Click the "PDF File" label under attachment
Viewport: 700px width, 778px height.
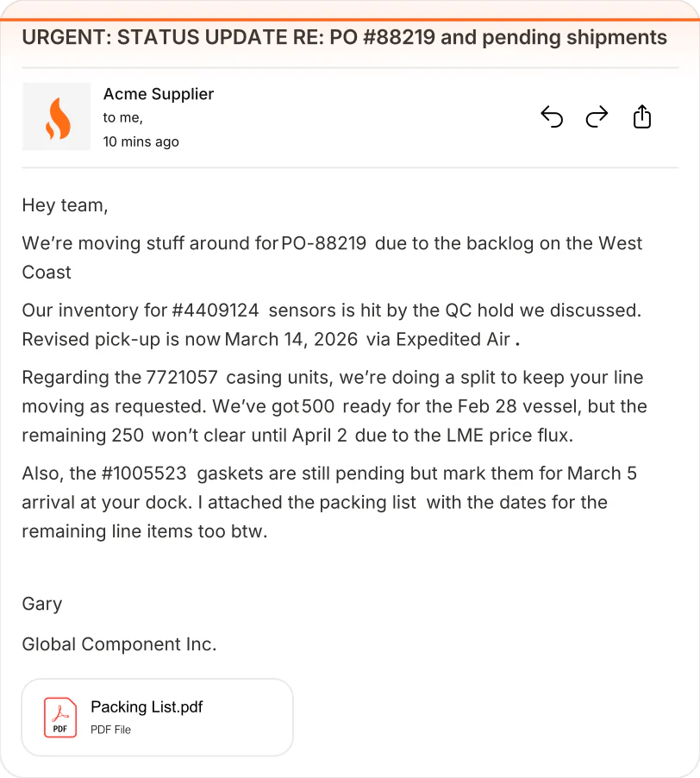pyautogui.click(x=110, y=730)
